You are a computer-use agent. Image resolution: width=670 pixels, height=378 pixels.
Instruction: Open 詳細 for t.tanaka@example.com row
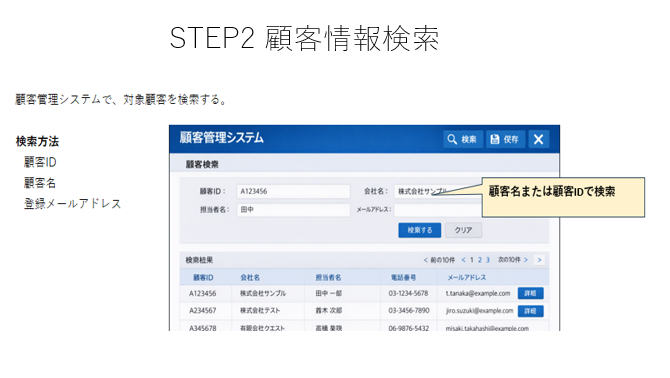(x=530, y=293)
